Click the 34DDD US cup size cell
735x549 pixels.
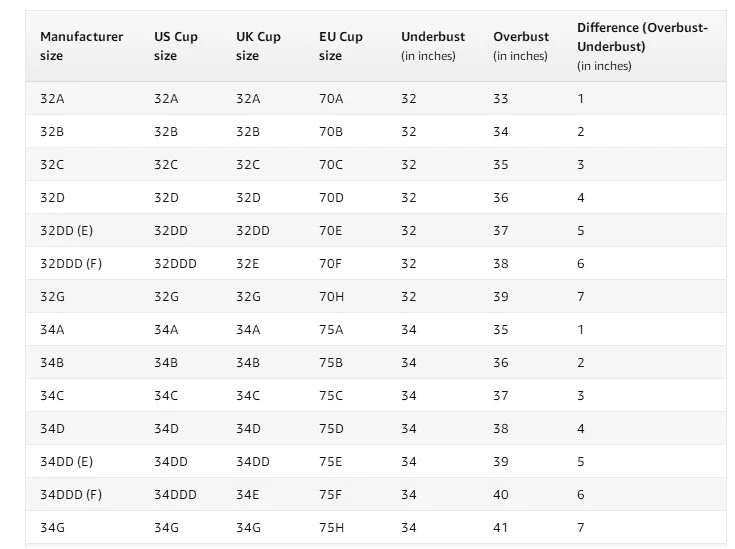tap(175, 495)
